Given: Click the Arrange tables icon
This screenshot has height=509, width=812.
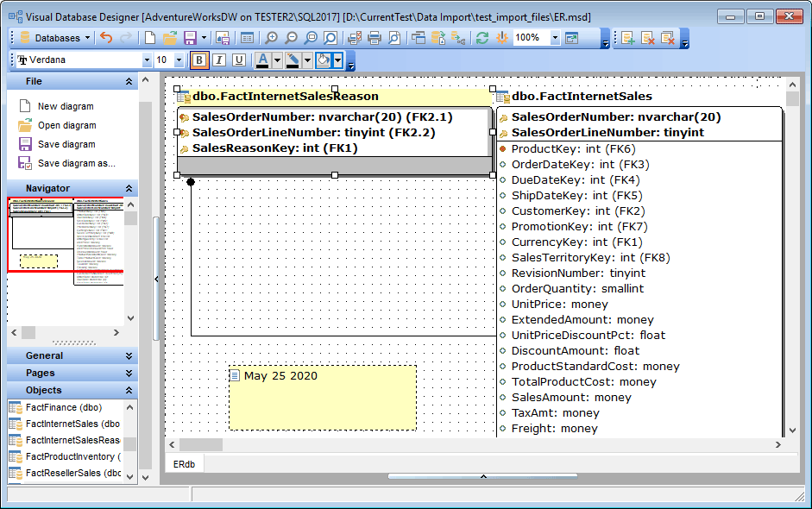Looking at the screenshot, I should pyautogui.click(x=458, y=38).
